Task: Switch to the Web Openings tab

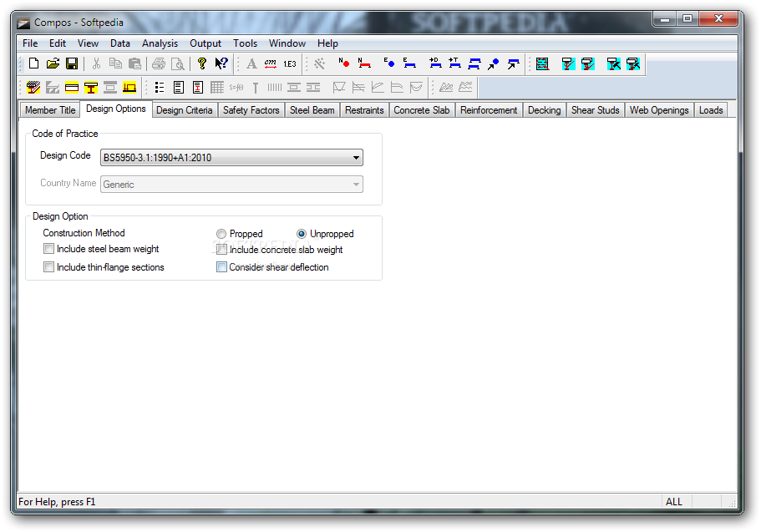Action: 659,110
